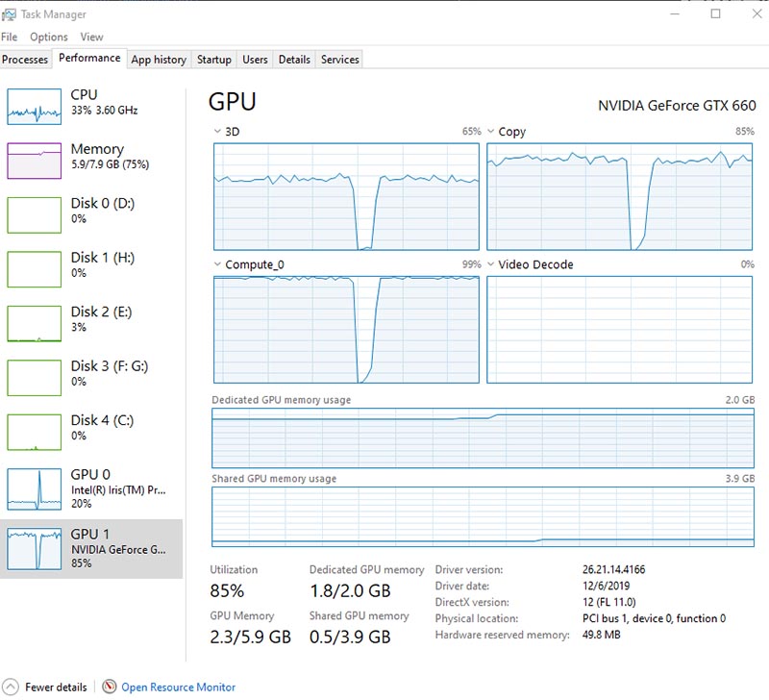Minimize the Task Manager window
This screenshot has height=700, width=769.
[675, 13]
